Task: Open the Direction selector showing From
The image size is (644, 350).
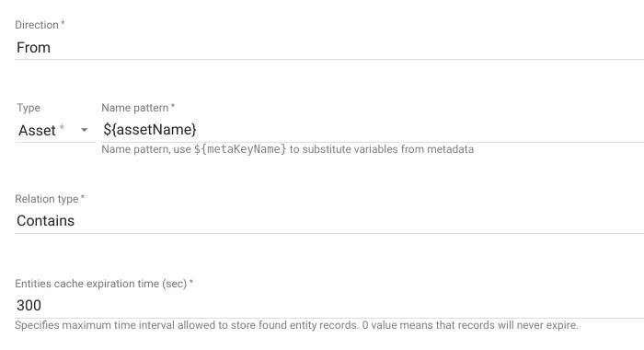Action: pyautogui.click(x=329, y=48)
